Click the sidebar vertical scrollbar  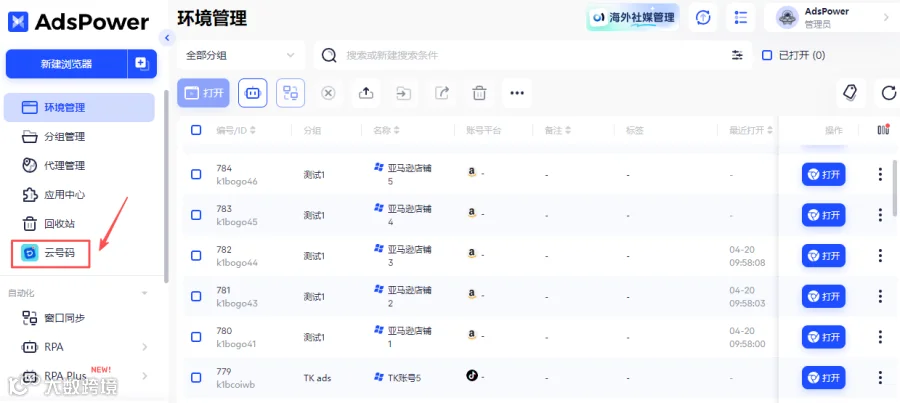tap(166, 187)
